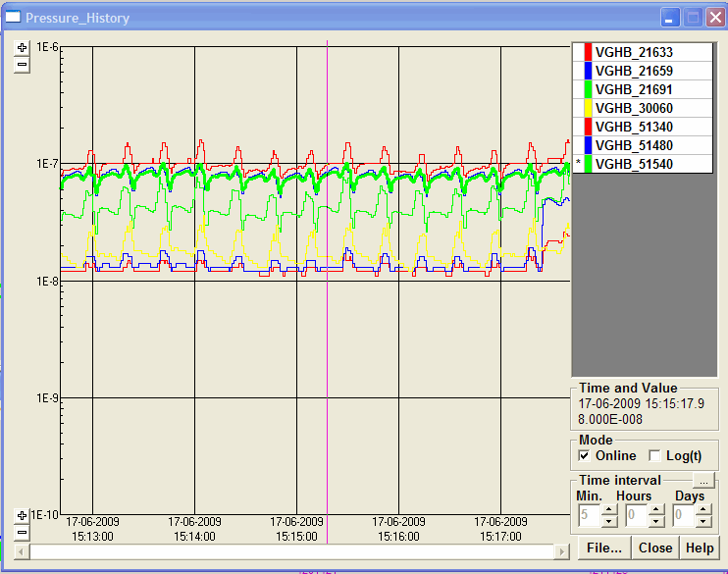
Task: Click blue color swatch of VGHB_21659
Action: pos(588,71)
